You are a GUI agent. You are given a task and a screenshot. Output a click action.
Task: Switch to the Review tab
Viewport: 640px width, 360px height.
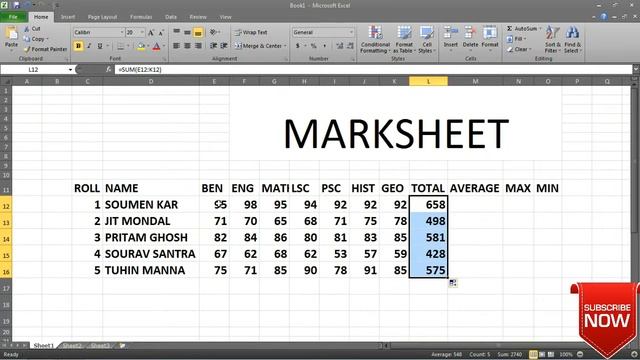[x=198, y=17]
